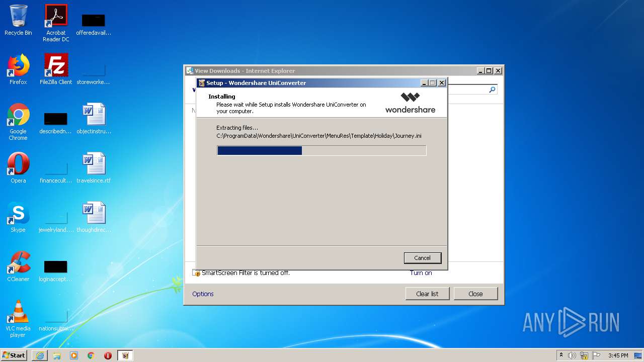The image size is (644, 362).
Task: Launch Skype desktop shortcut
Action: coord(18,217)
